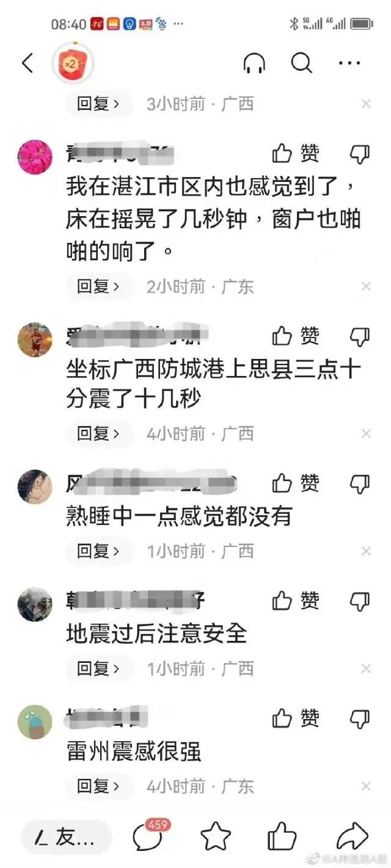The image size is (391, 868).
Task: Dismiss the 熟睡中 comment with X
Action: tap(366, 551)
